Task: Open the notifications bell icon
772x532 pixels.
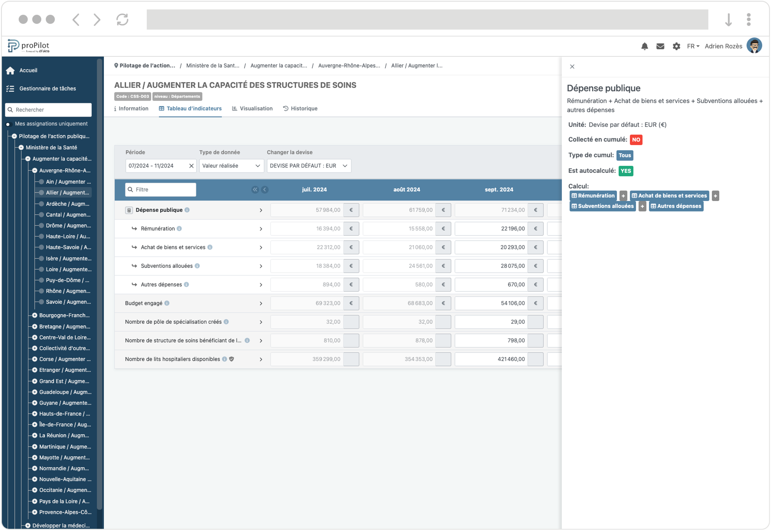Action: click(644, 46)
